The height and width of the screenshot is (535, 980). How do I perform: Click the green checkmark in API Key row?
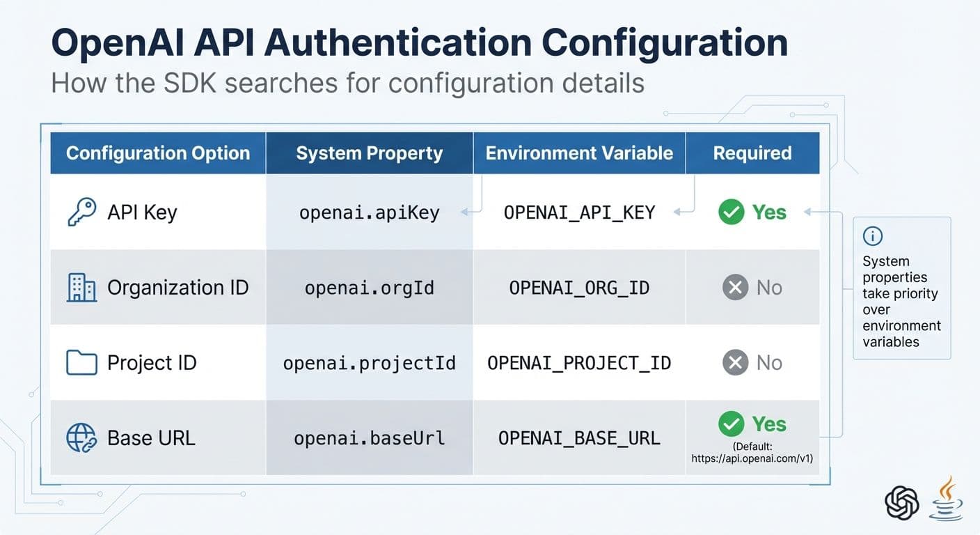pos(732,212)
